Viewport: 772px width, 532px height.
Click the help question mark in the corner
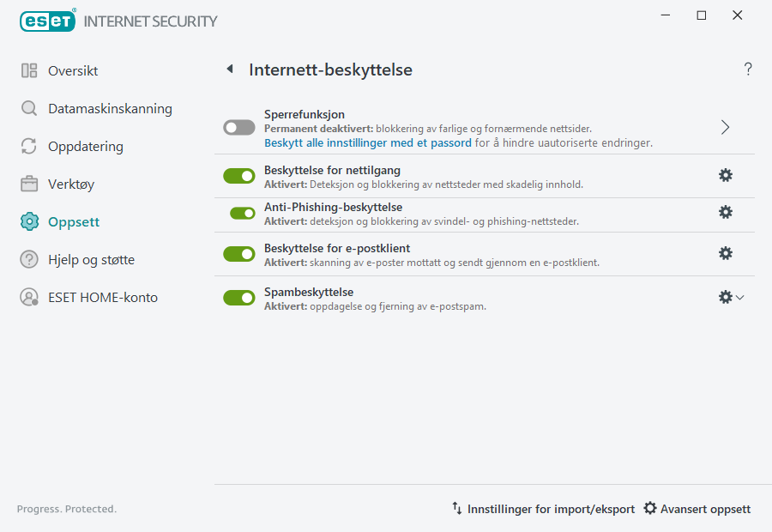[x=747, y=69]
